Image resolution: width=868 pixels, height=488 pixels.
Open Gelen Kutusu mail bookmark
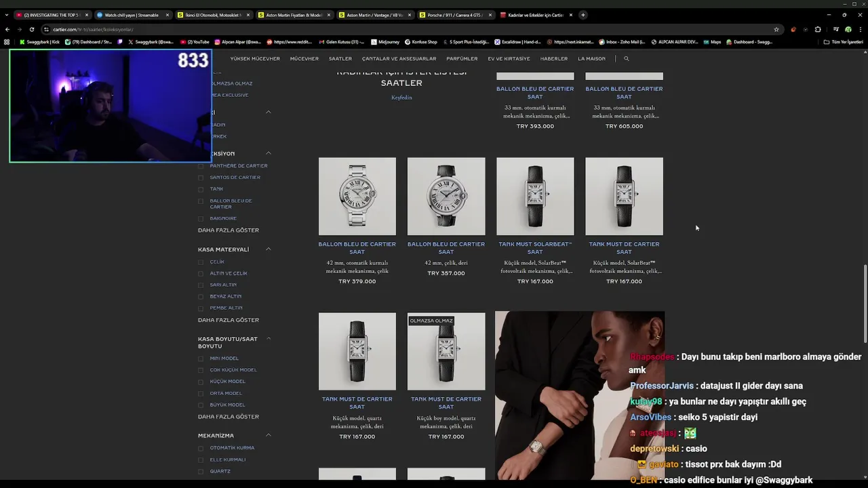click(342, 42)
